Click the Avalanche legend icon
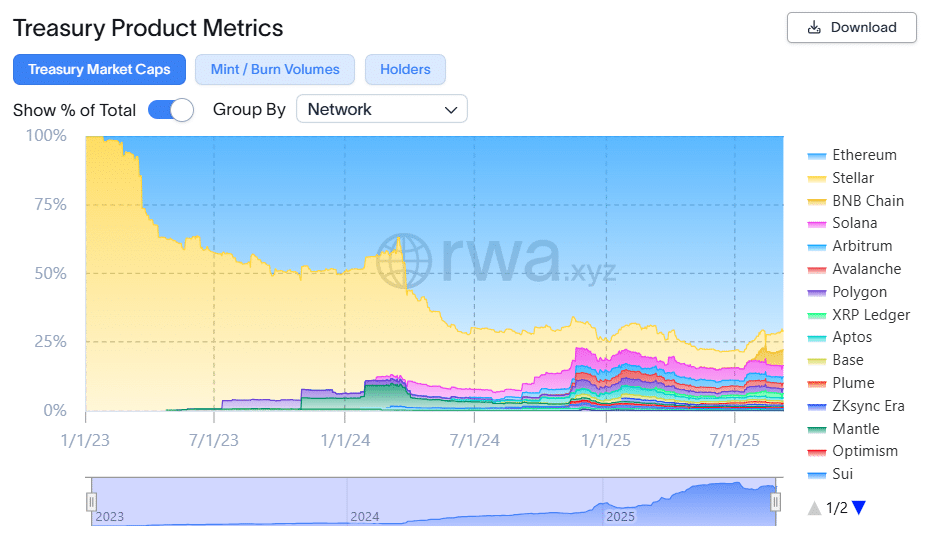 pos(816,270)
